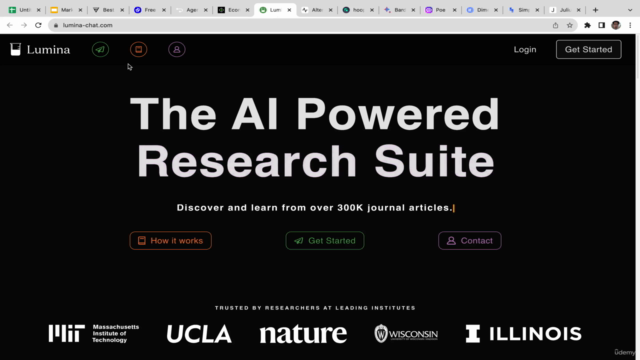The image size is (640, 360).
Task: Reload the page
Action: (38, 25)
